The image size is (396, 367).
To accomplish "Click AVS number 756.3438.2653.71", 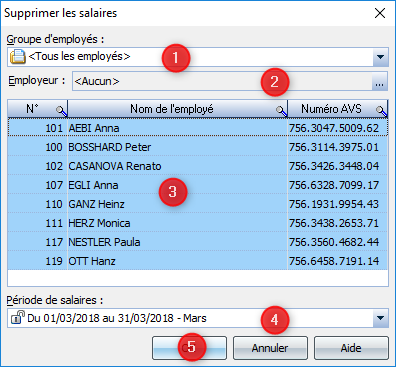I will point(334,223).
